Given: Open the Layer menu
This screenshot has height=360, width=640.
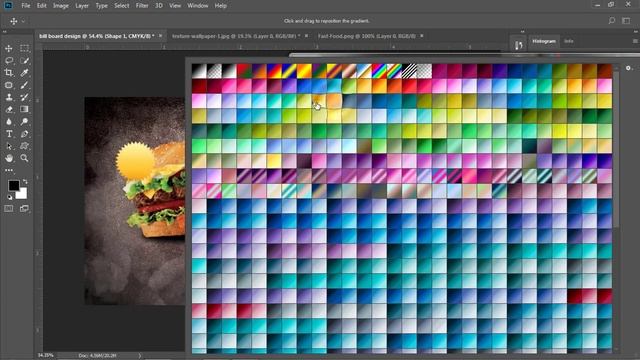Looking at the screenshot, I should click(82, 6).
